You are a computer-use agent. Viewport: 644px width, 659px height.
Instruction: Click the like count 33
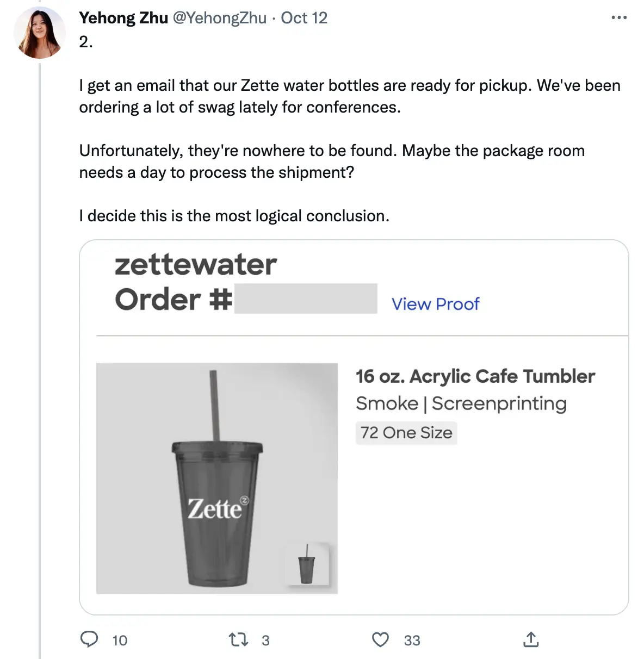[x=412, y=641]
